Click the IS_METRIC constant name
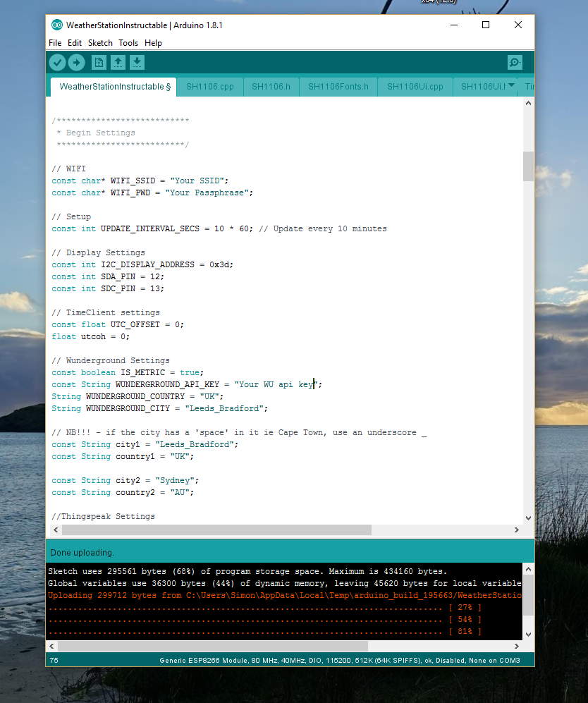Viewport: 588px width, 703px height. pyautogui.click(x=143, y=372)
